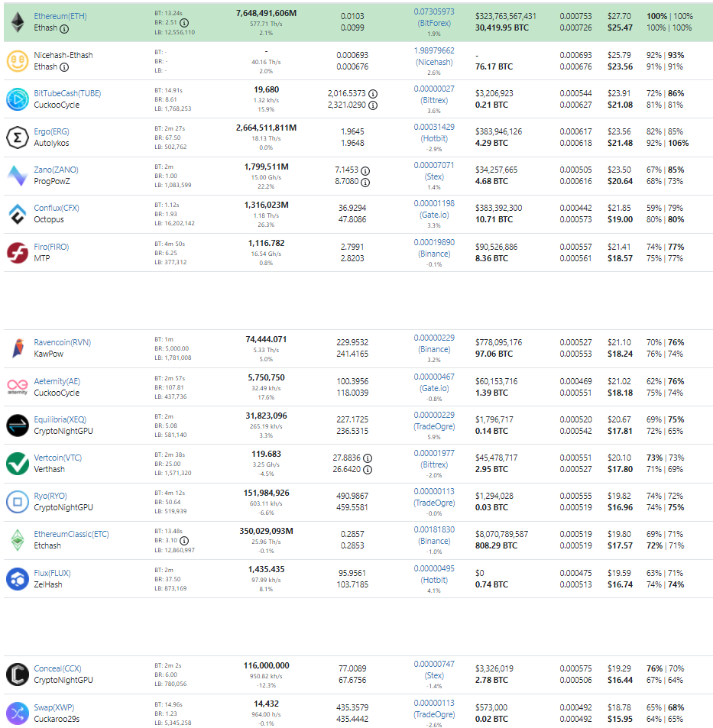Click info icon beside BitTubeCash 2,321.0290
Image resolution: width=713 pixels, height=728 pixels.
373,105
